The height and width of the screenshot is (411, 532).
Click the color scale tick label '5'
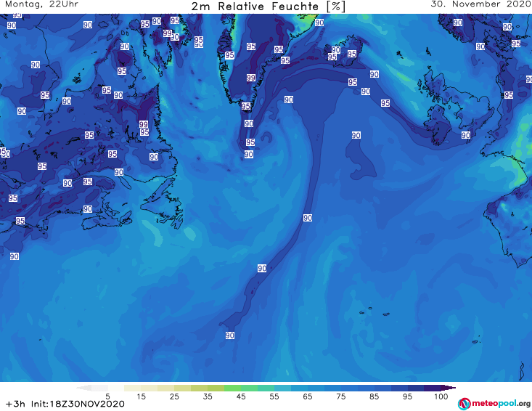click(107, 396)
